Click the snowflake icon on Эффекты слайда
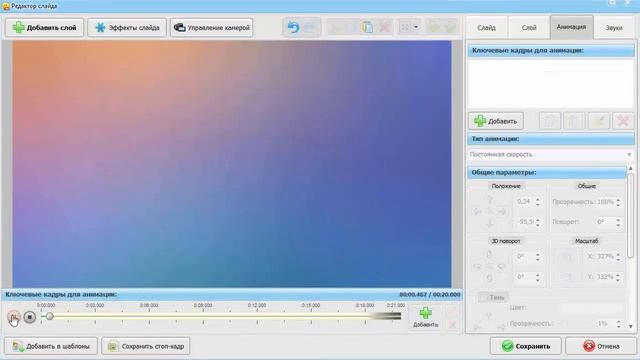The width and height of the screenshot is (640, 360). 100,27
